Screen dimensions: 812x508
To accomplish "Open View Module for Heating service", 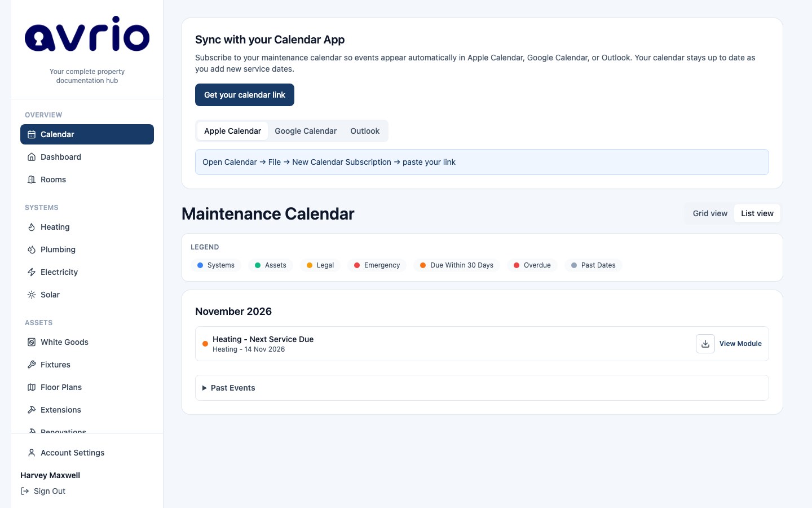I will tap(740, 344).
